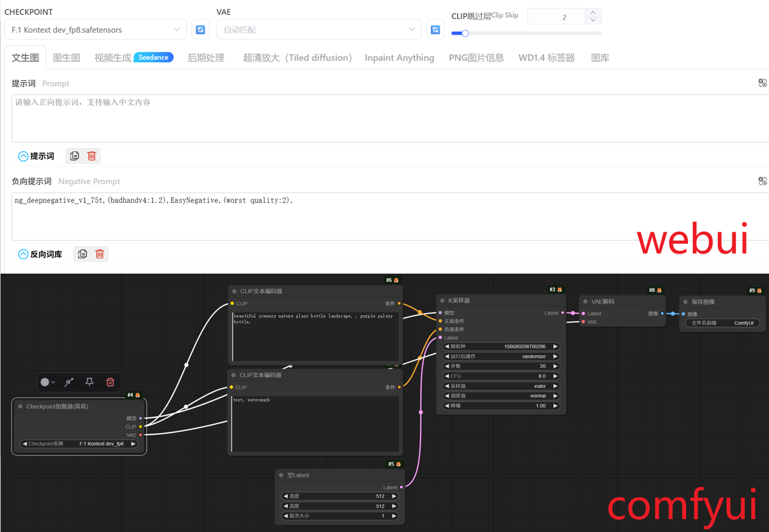Open the PNG图片信息 tab
This screenshot has height=532, width=769.
477,58
